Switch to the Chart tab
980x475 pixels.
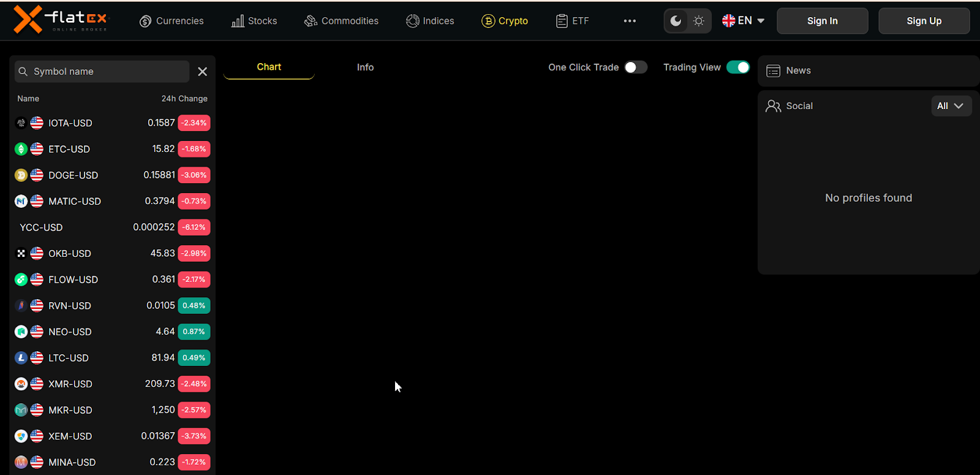click(269, 67)
